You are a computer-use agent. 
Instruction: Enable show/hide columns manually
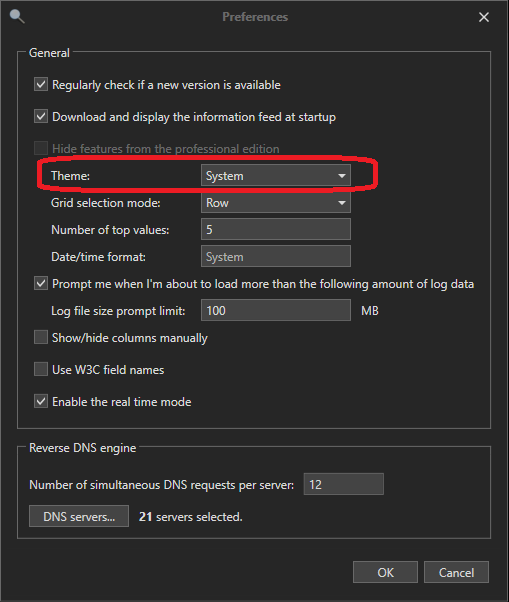pos(41,337)
